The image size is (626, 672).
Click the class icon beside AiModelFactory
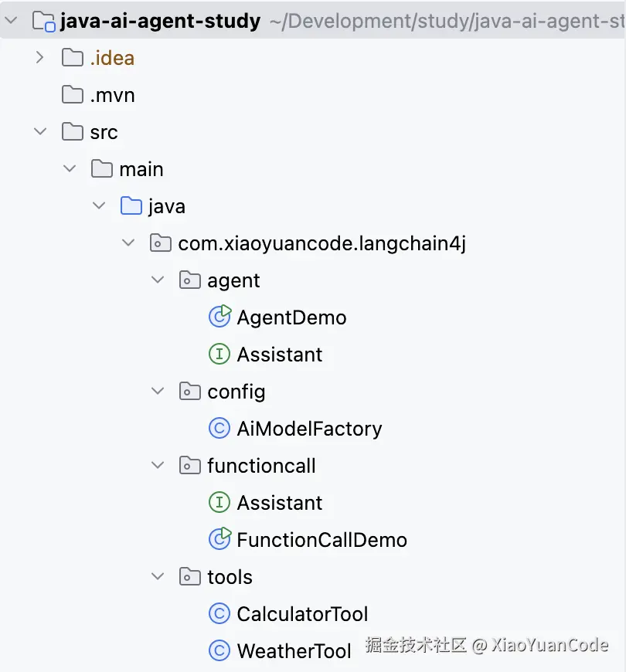pos(219,428)
